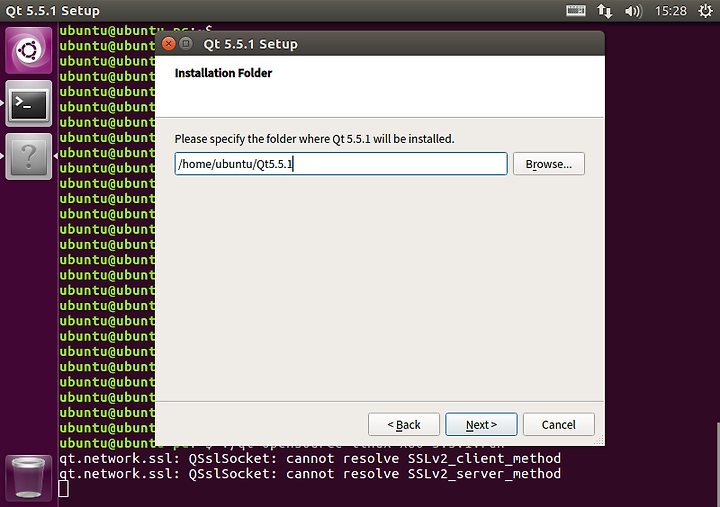Click the dialog's grey window button beside close

[186, 44]
